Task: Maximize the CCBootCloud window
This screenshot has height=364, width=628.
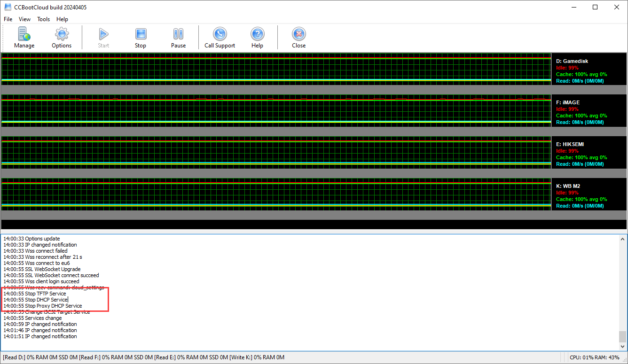Action: click(595, 7)
